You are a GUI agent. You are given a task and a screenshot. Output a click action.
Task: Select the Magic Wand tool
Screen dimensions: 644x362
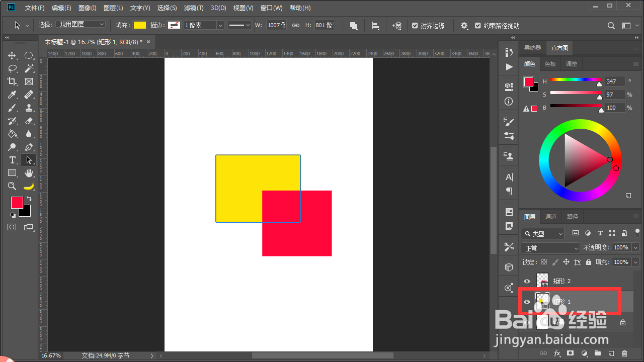[29, 68]
